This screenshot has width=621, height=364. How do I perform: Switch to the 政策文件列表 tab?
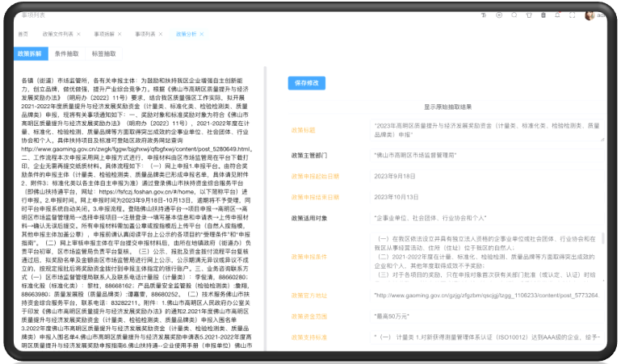(x=58, y=34)
